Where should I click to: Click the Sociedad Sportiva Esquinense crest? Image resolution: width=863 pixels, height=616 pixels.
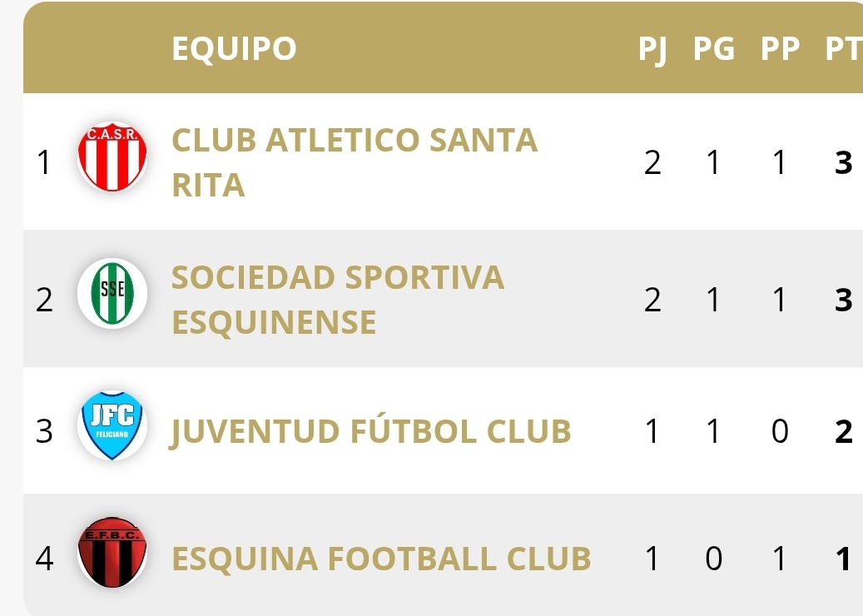point(112,292)
